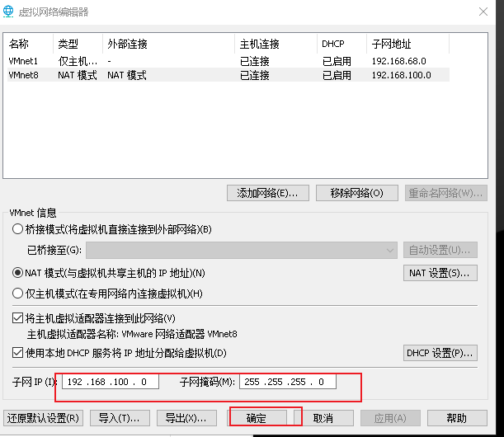
Task: Open NAT 设置(S)... dialog
Action: point(440,273)
